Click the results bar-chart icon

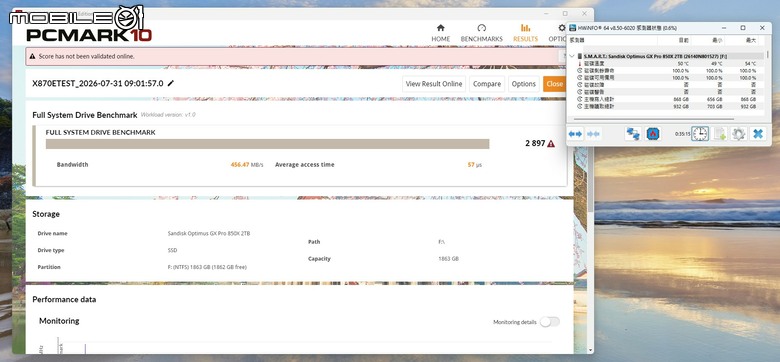pyautogui.click(x=525, y=28)
